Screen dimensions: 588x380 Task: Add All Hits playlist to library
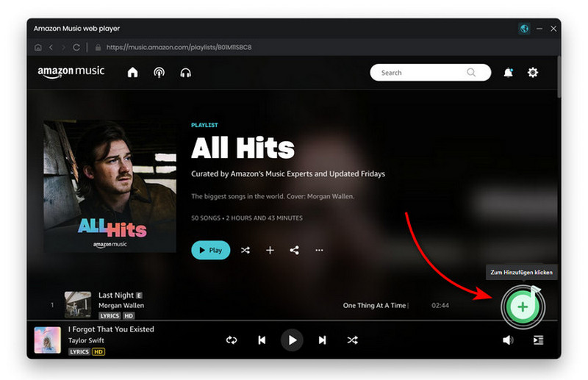point(270,250)
